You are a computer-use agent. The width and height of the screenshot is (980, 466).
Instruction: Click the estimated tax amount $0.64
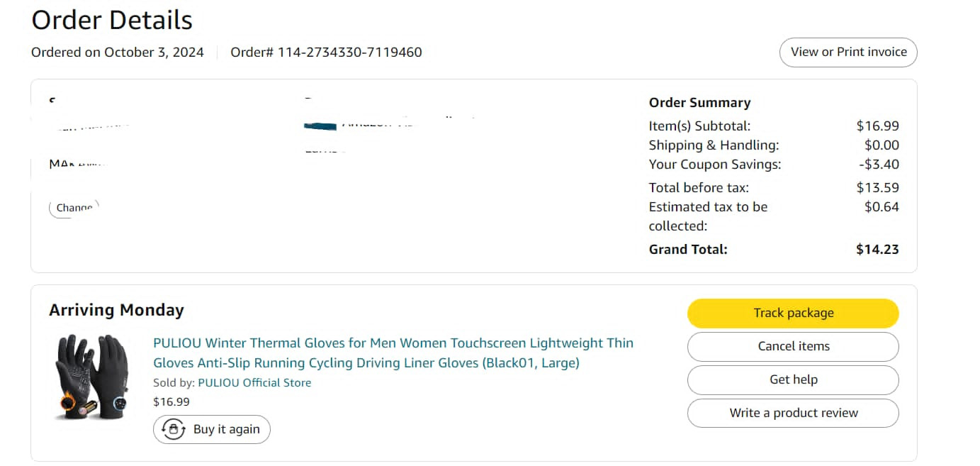[882, 207]
